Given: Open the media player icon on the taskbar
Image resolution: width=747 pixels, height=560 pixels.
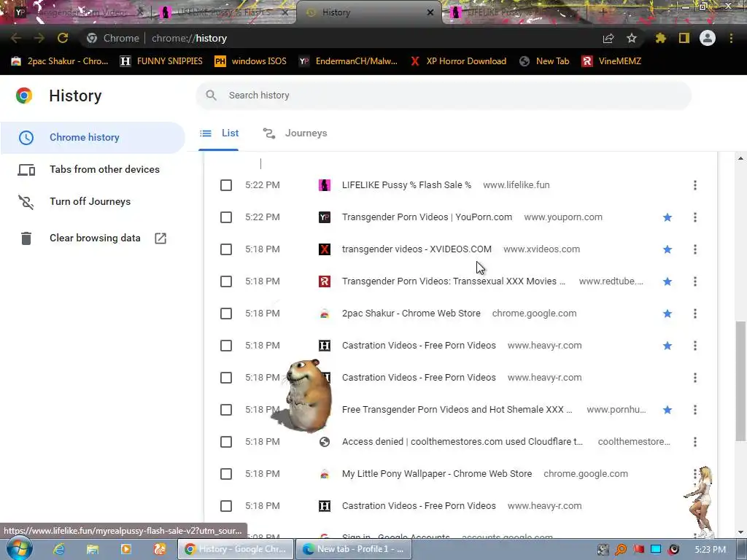Looking at the screenshot, I should coord(125,549).
